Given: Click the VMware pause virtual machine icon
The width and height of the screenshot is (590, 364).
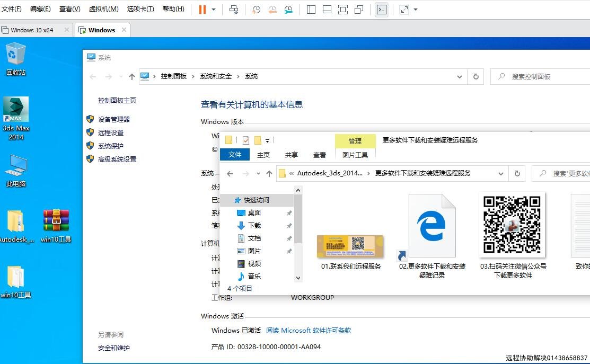Looking at the screenshot, I should pos(202,10).
